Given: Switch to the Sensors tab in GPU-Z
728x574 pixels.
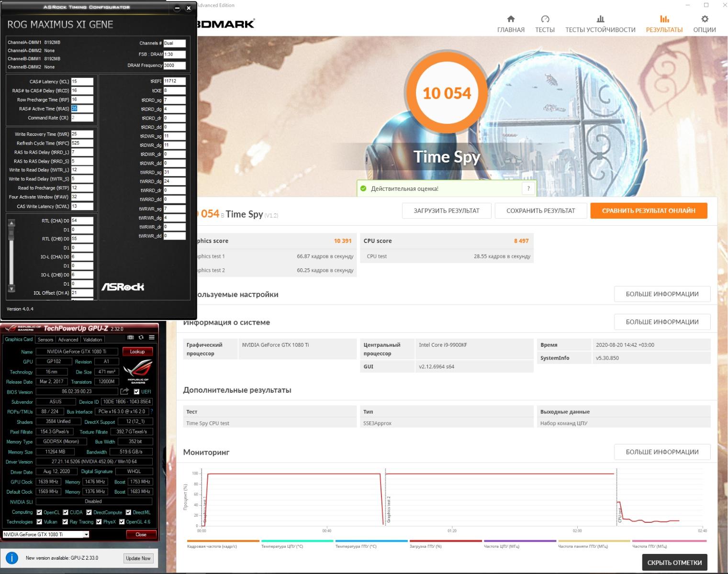Looking at the screenshot, I should 45,340.
